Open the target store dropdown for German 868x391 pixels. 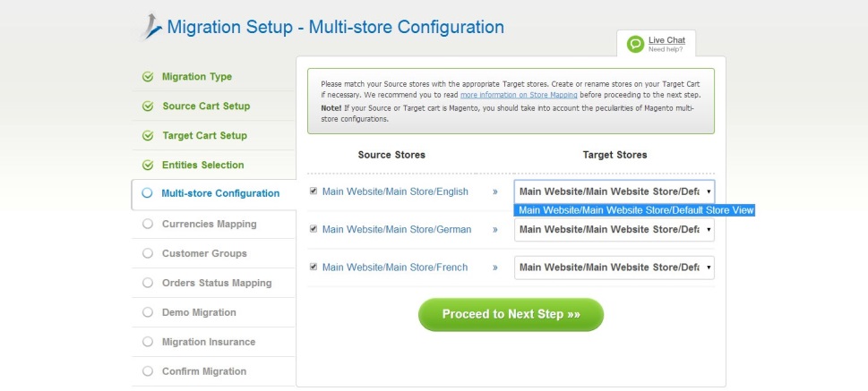click(x=614, y=230)
